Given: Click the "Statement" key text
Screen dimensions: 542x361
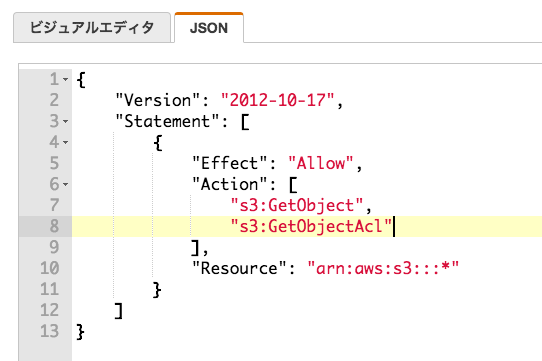Looking at the screenshot, I should coord(167,121).
